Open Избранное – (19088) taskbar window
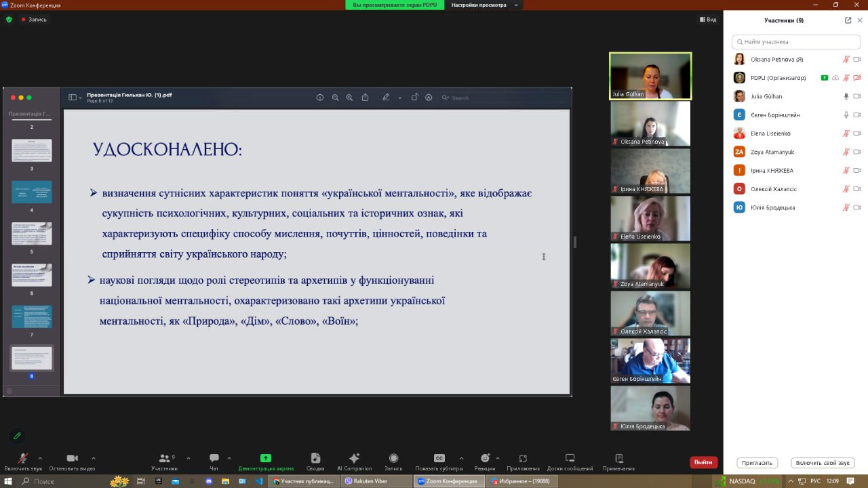 (x=521, y=481)
